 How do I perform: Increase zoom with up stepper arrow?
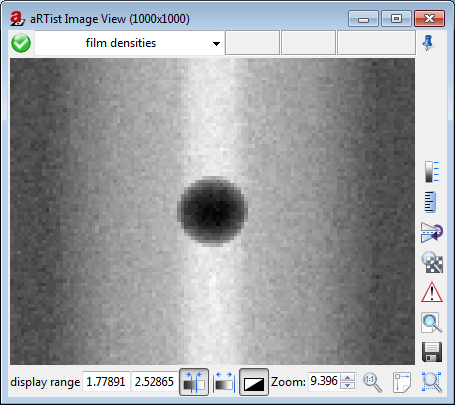click(x=348, y=378)
